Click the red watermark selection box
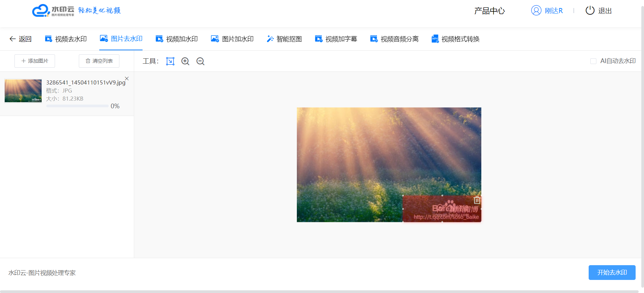 tap(442, 209)
